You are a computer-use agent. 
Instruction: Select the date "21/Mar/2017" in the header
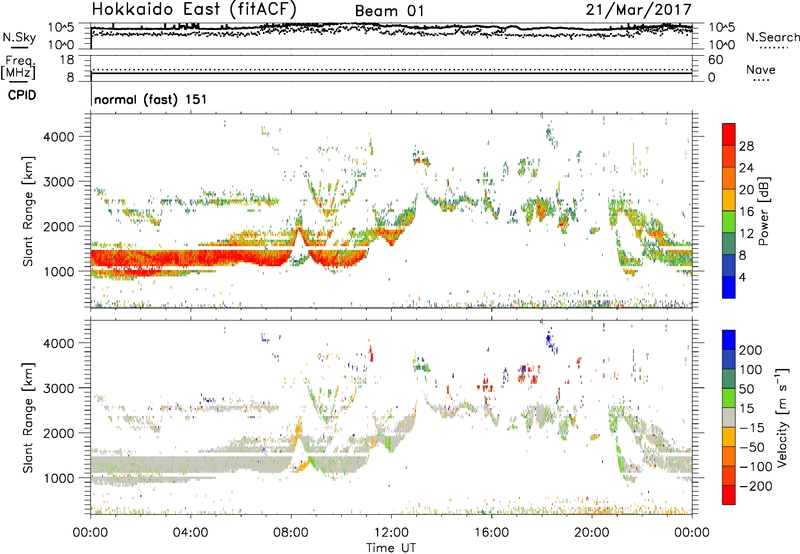pyautogui.click(x=638, y=10)
